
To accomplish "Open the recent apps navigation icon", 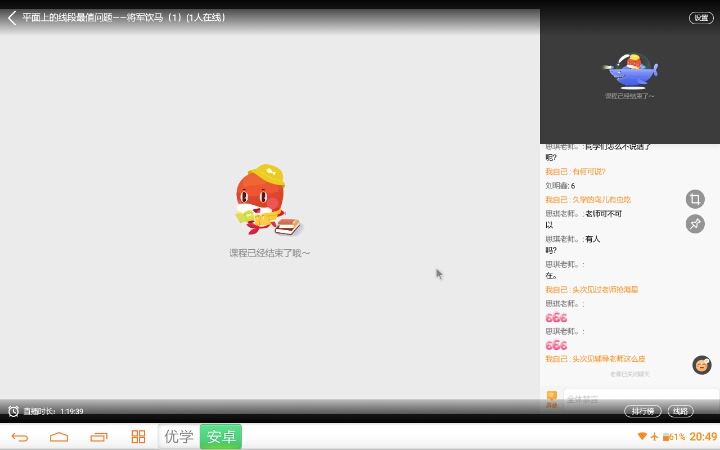I will tap(98, 437).
